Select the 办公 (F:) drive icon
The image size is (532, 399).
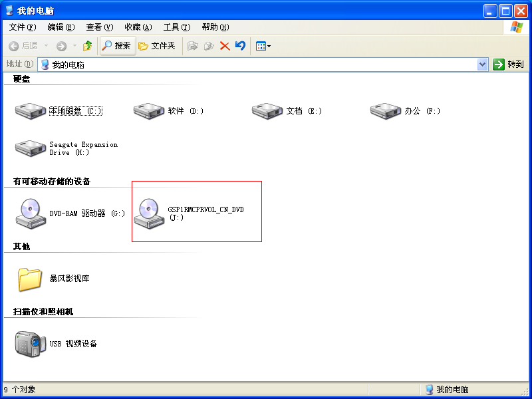[386, 111]
